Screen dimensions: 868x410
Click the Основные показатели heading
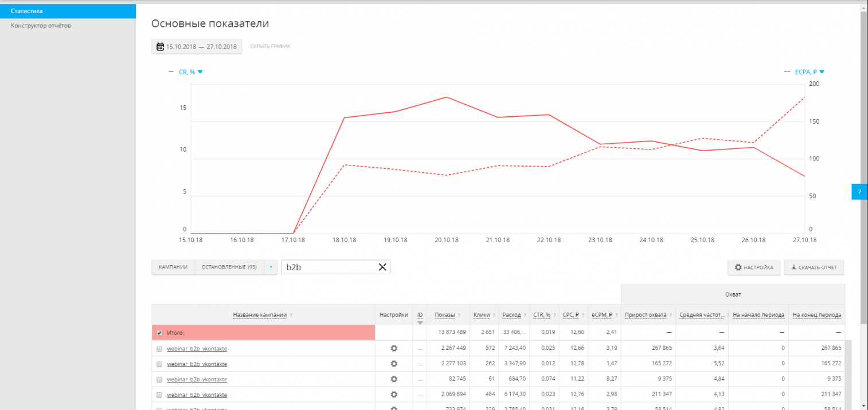(x=210, y=23)
